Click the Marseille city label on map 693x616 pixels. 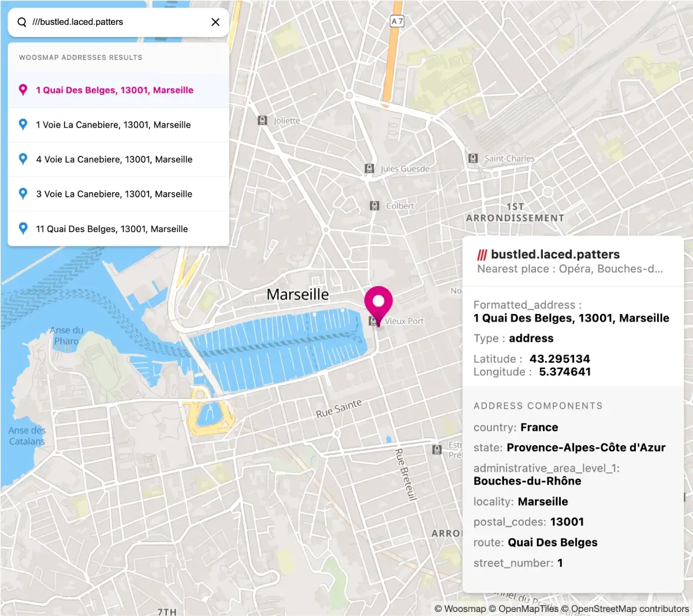(297, 294)
